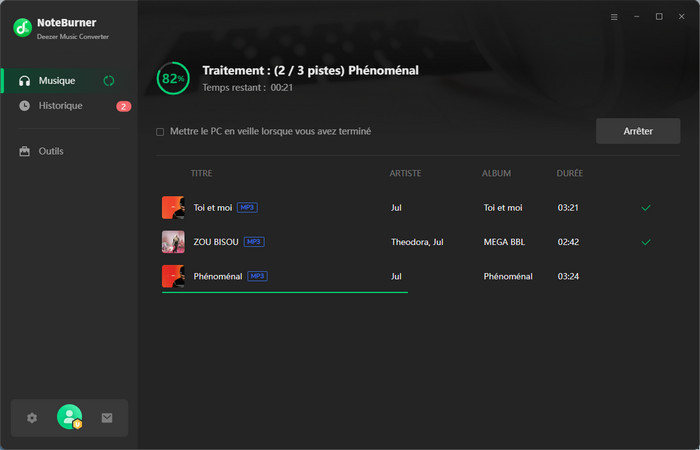This screenshot has height=450, width=700.
Task: Click the MP3 tag next to Phénoménal title
Action: click(x=258, y=276)
